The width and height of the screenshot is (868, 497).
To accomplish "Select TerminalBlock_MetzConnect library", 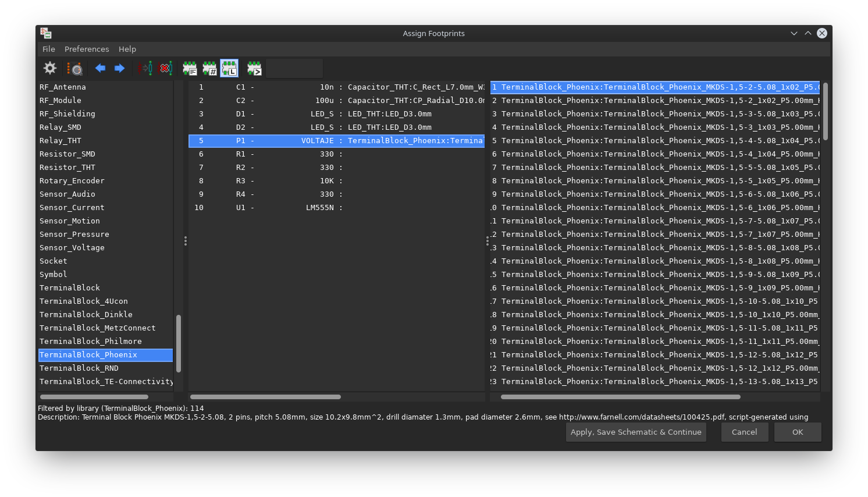I will coord(106,328).
